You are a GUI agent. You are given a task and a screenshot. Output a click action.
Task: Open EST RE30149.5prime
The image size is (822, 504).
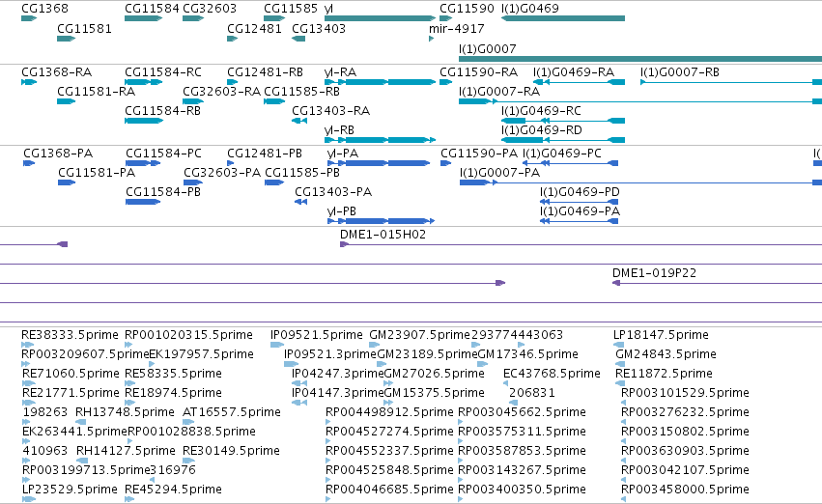pos(188,461)
